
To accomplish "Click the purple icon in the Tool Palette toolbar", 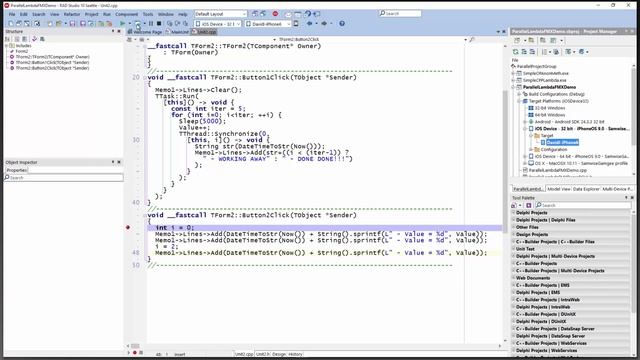I will [529, 205].
